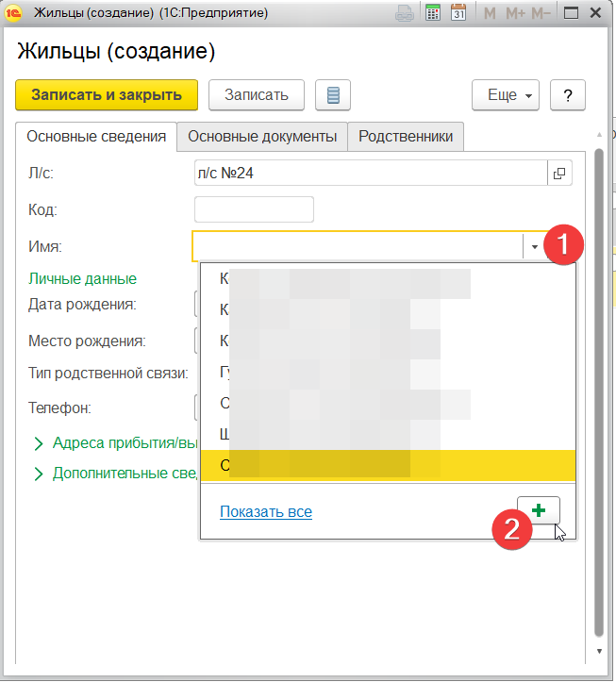Click the vertical scrollbar thumb
The image size is (616, 682).
tap(599, 392)
